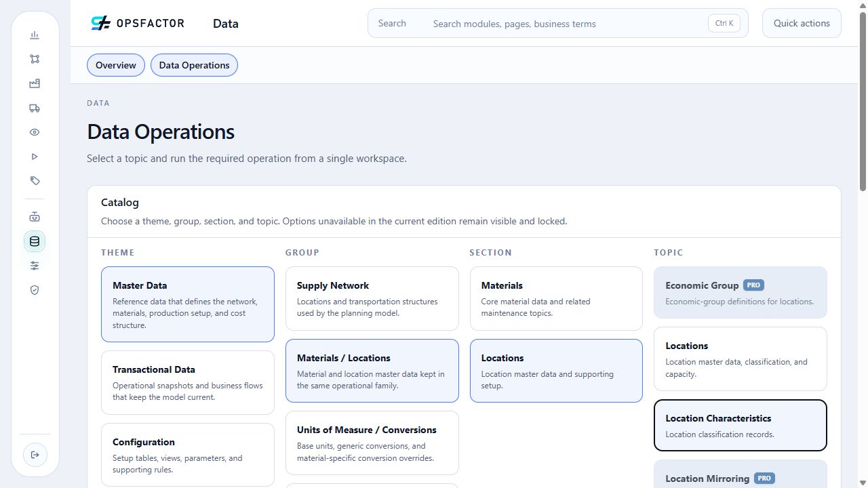Switch to the Data Operations tab
Viewport: 868px width, 488px height.
[194, 65]
